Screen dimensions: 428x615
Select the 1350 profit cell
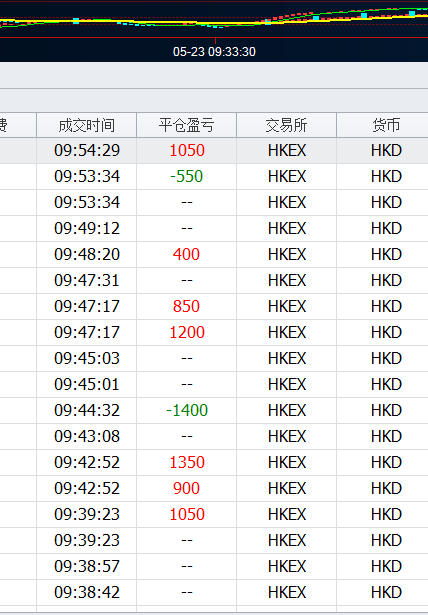(x=186, y=462)
